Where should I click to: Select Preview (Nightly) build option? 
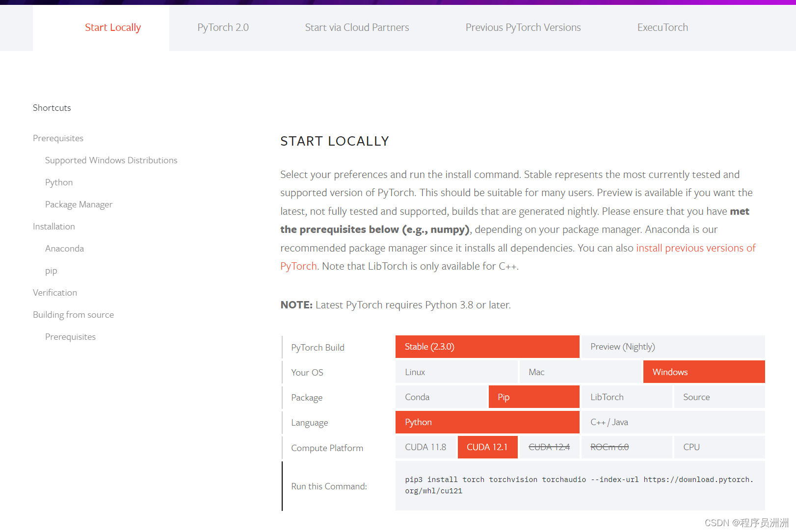(673, 347)
